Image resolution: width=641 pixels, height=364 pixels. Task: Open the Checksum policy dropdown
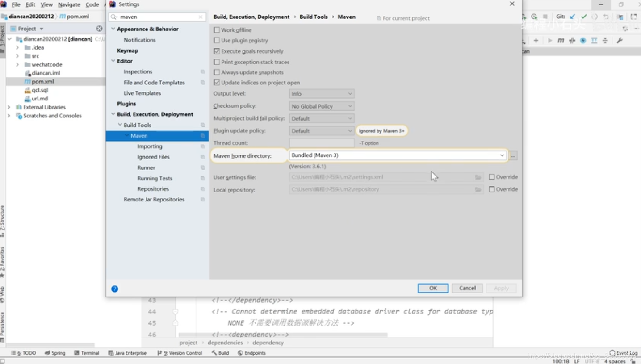coord(322,106)
